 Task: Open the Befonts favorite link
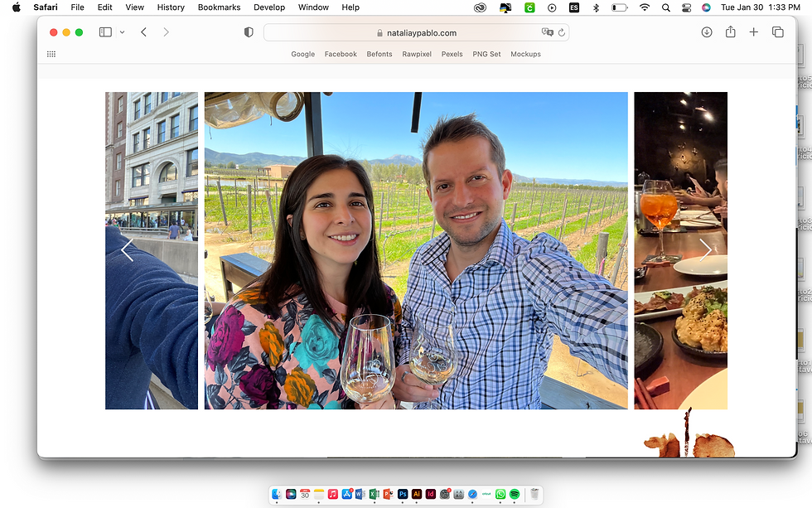pyautogui.click(x=379, y=54)
